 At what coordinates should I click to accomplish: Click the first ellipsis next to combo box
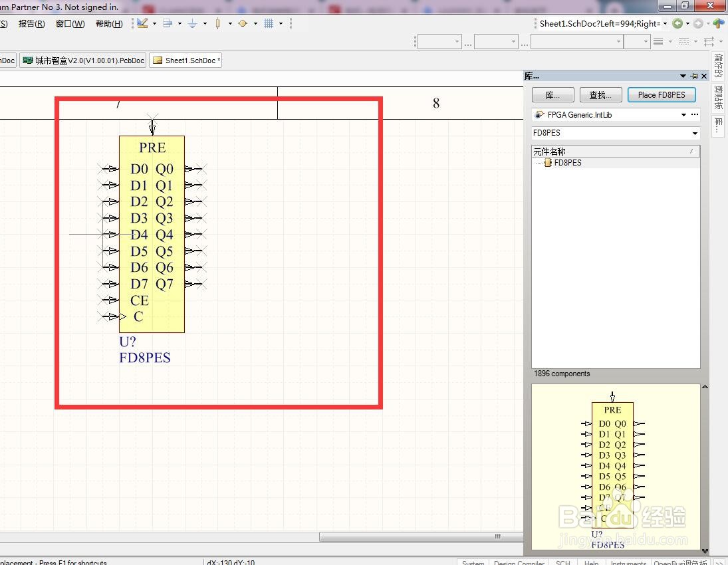(468, 45)
